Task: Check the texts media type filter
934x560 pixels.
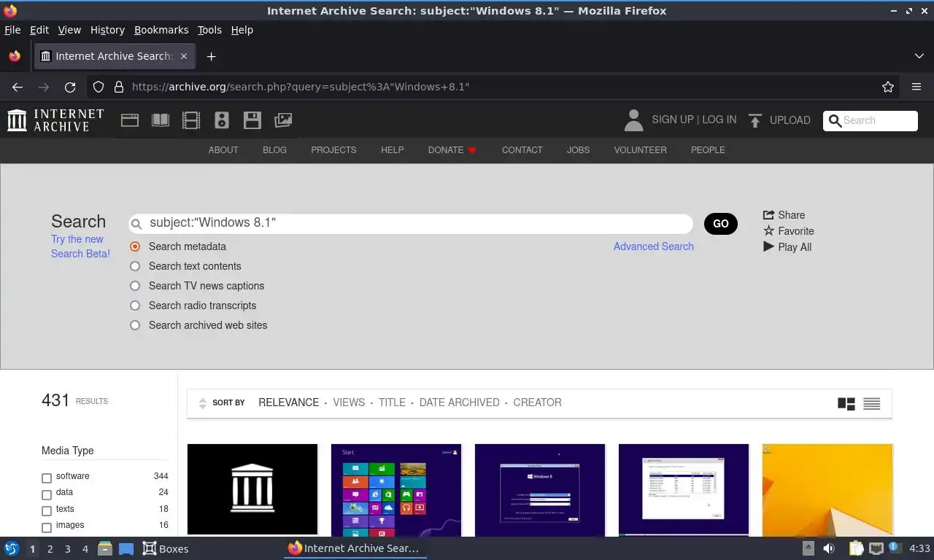Action: tap(47, 511)
